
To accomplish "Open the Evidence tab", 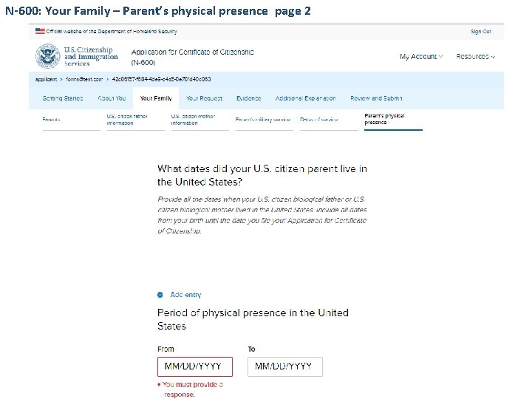I will pyautogui.click(x=248, y=98).
